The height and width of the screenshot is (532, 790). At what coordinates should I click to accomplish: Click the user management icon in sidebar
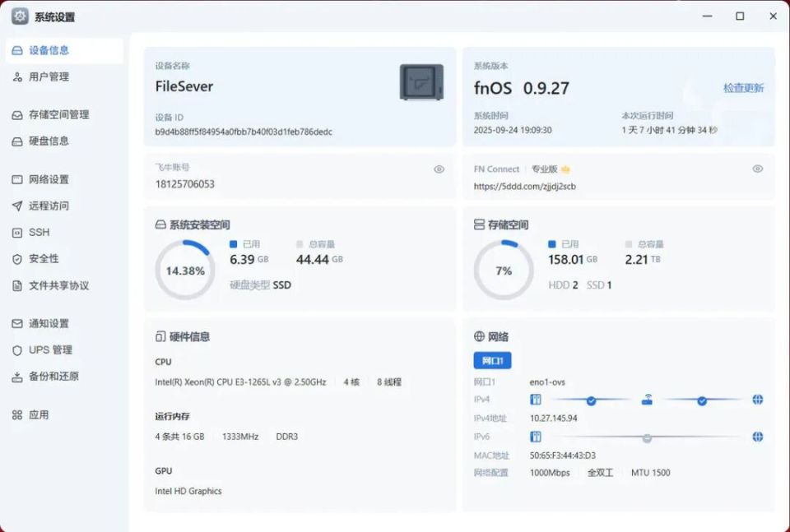coord(17,76)
